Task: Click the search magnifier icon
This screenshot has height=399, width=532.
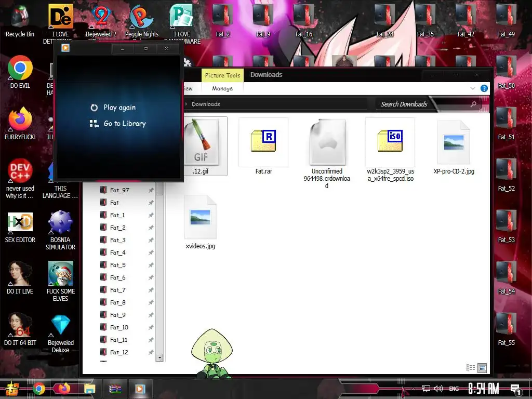Action: click(x=473, y=104)
